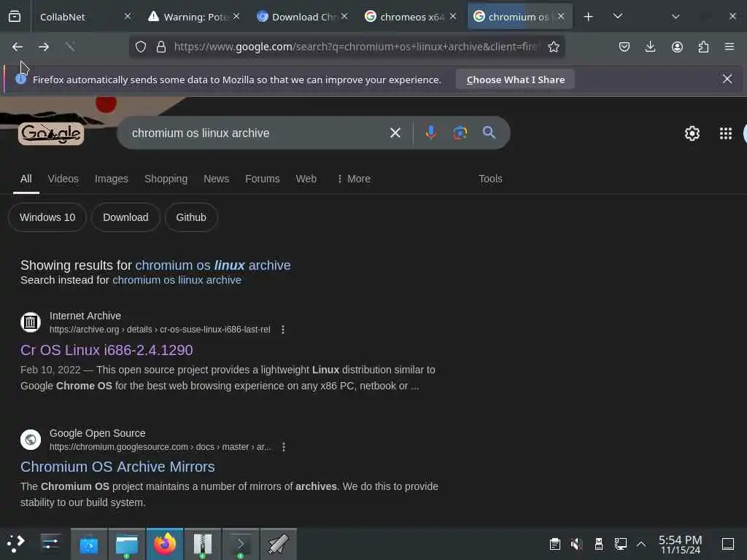Image resolution: width=747 pixels, height=560 pixels.
Task: Dismiss the Firefox data notification bar
Action: [x=727, y=79]
